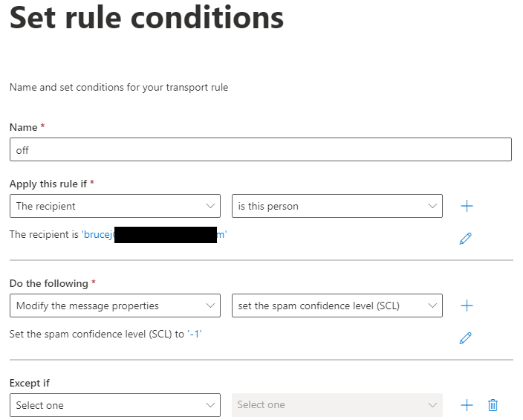The height and width of the screenshot is (420, 523).
Task: Click the disabled second 'Select one' dropdown
Action: tap(337, 405)
